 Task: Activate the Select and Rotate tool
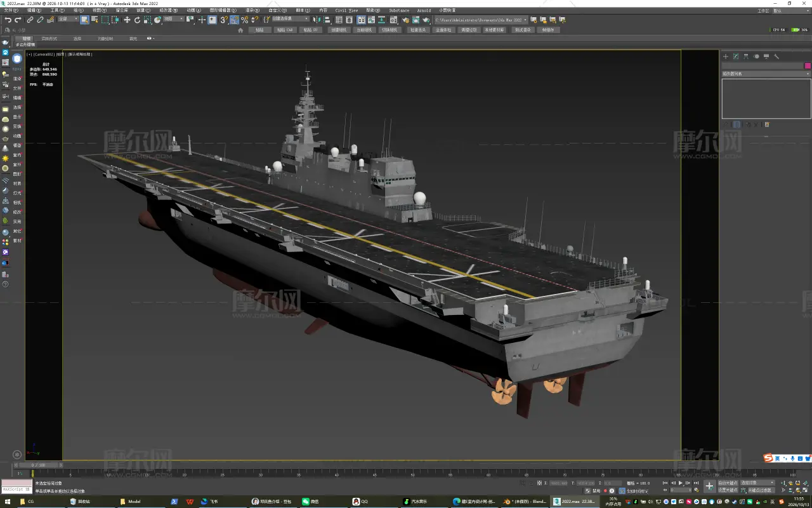[x=137, y=20]
